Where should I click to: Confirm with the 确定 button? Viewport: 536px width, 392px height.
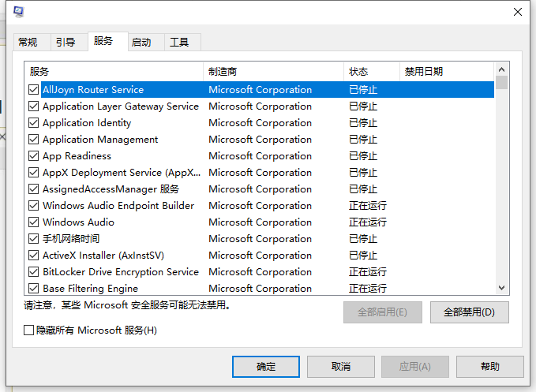coord(266,367)
